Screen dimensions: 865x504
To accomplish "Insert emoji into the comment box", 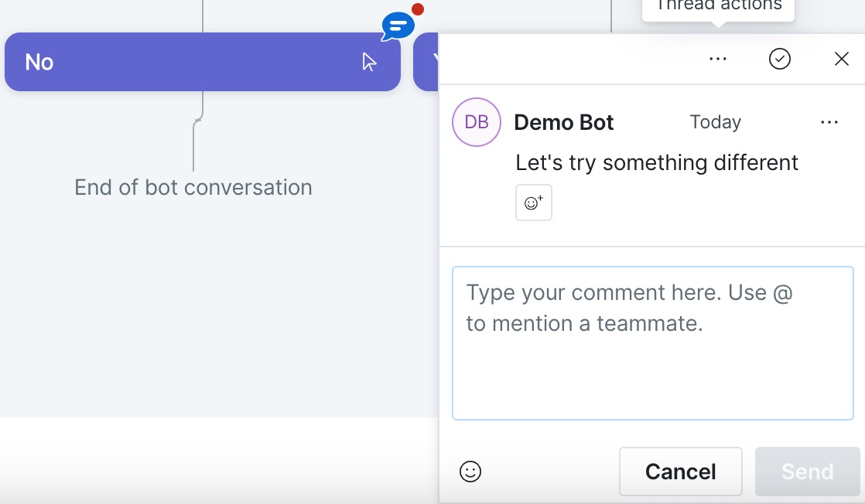I will pyautogui.click(x=470, y=472).
